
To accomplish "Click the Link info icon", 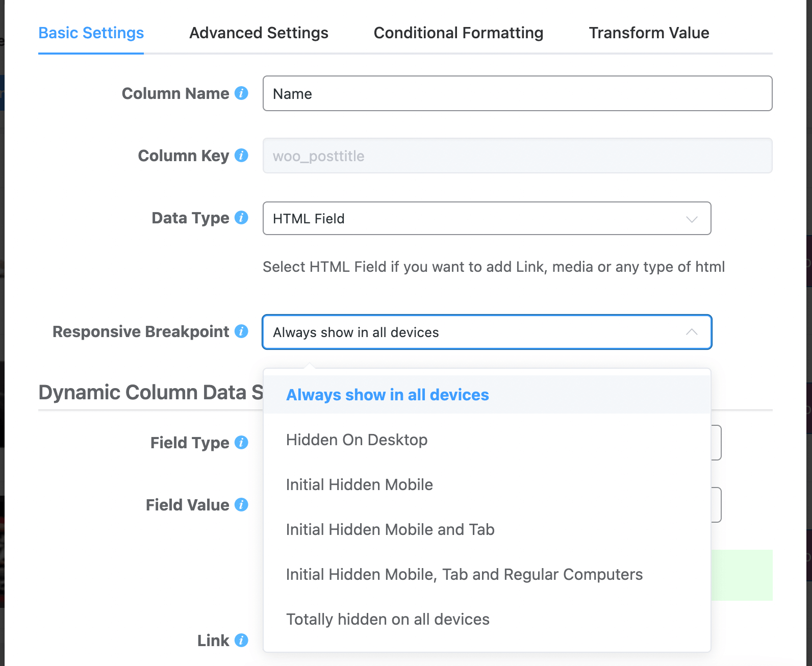I will coord(241,641).
